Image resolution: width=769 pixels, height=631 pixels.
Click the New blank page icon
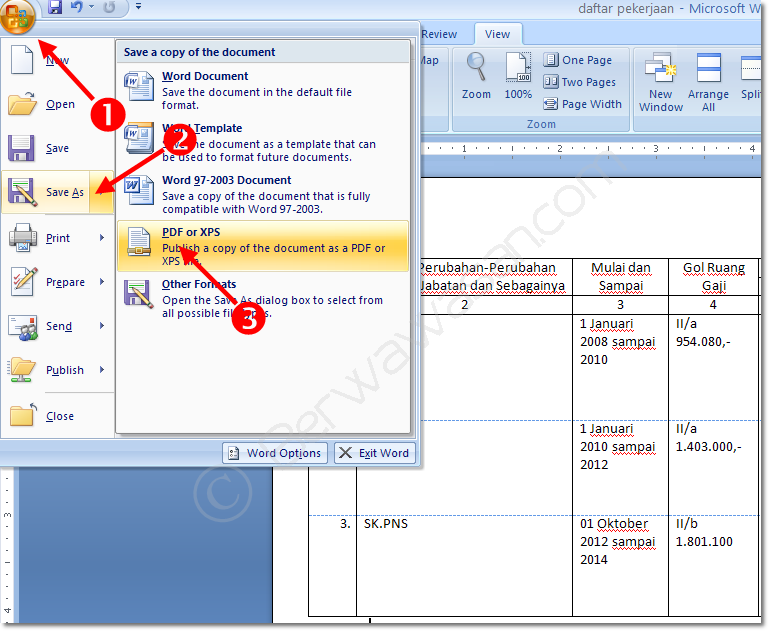coord(22,60)
